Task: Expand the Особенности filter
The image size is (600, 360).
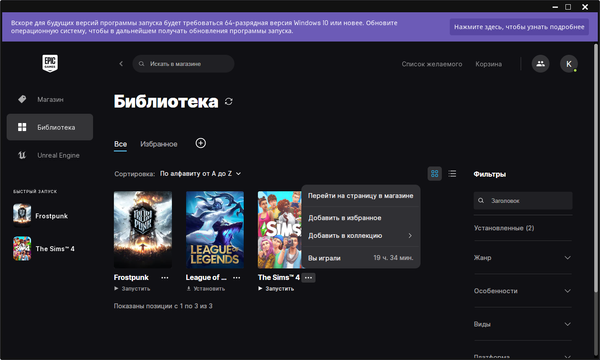Action: pyautogui.click(x=522, y=291)
